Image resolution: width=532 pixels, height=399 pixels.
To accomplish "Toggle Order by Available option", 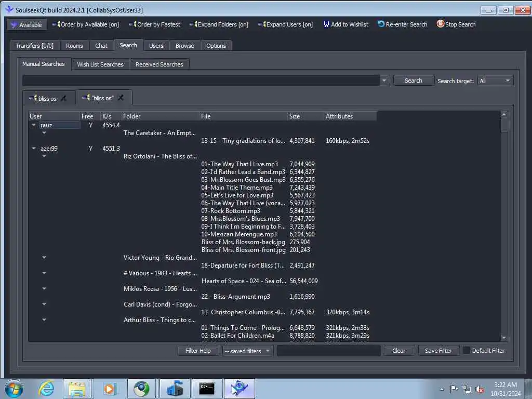I will 86,24.
